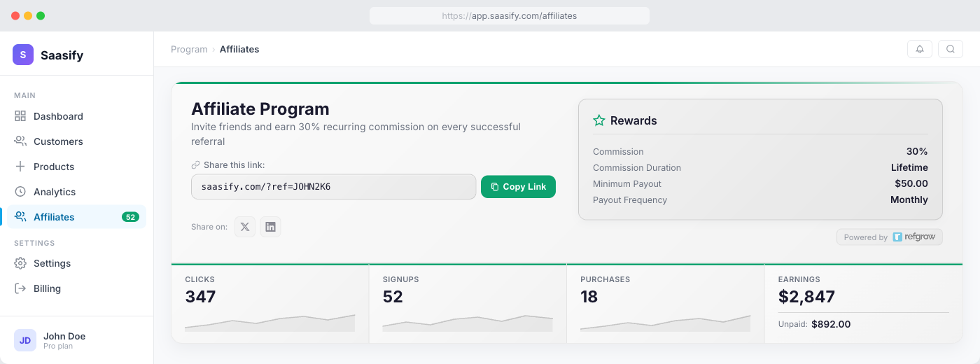Open the Products sidebar item

click(53, 167)
